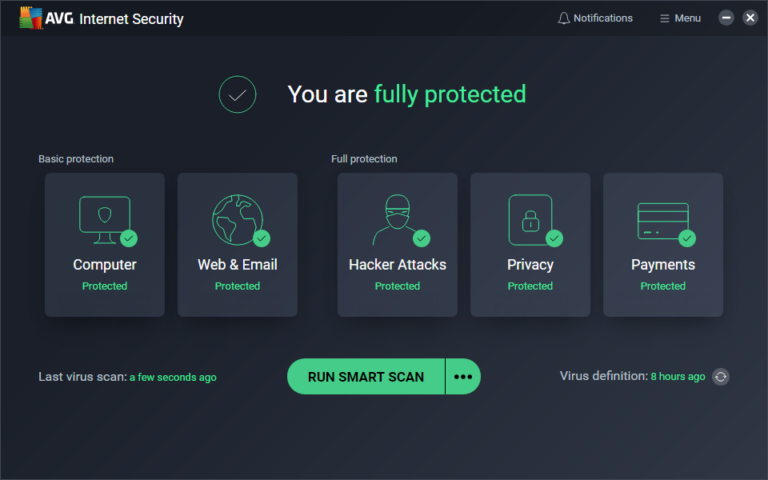The image size is (768, 480).
Task: Click the green checkmark badge on Payments
Action: click(x=687, y=238)
